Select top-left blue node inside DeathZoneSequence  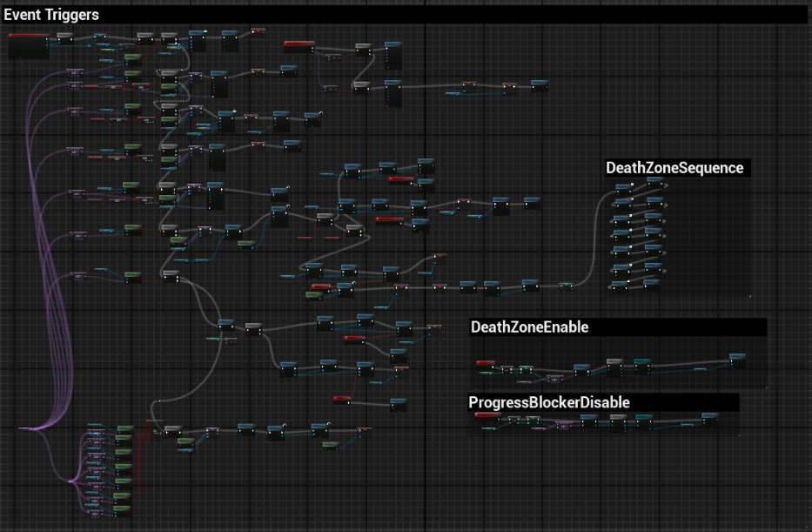tap(623, 187)
